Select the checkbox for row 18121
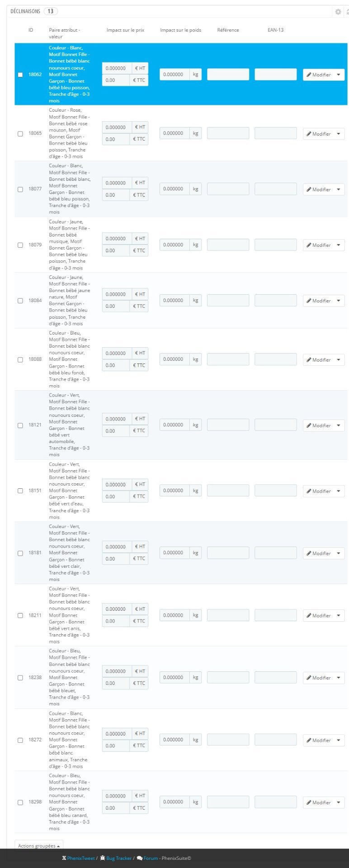Screen dimensions: 349x868 click(20, 425)
